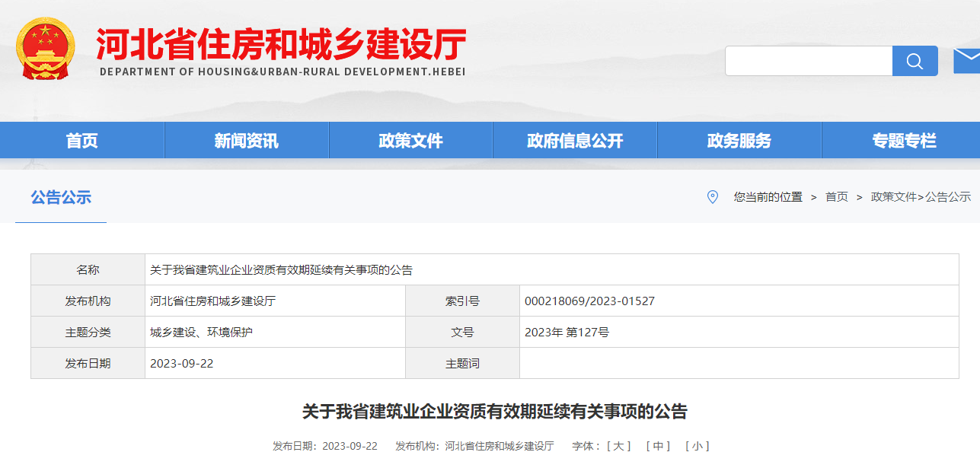Follow the 首页 breadcrumb link
Screen dimensions: 980x468
pos(837,197)
